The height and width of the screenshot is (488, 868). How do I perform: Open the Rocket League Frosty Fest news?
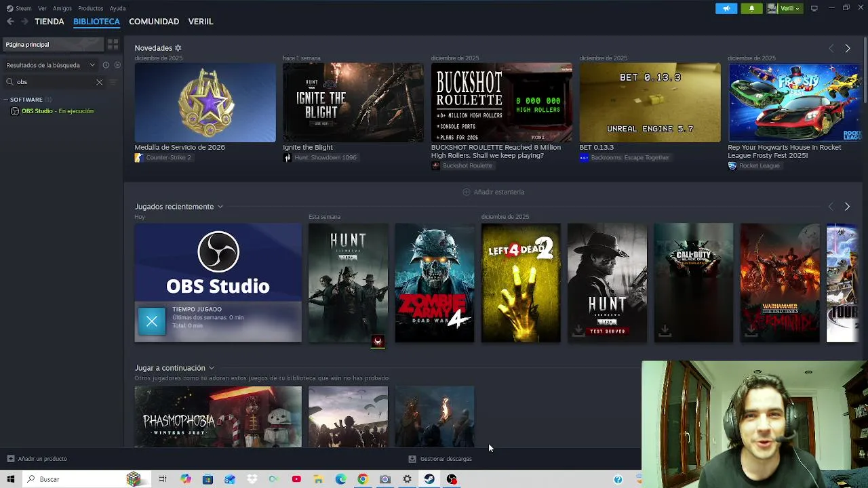pyautogui.click(x=794, y=103)
